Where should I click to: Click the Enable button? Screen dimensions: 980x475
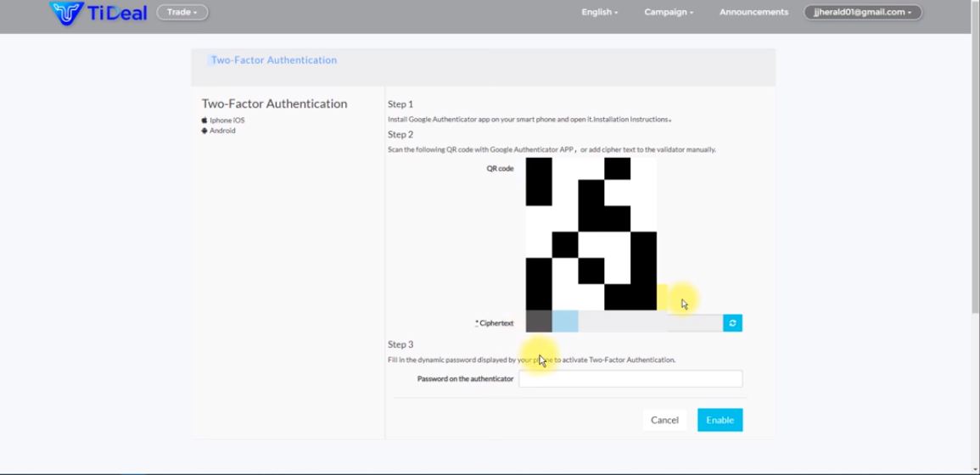click(720, 420)
